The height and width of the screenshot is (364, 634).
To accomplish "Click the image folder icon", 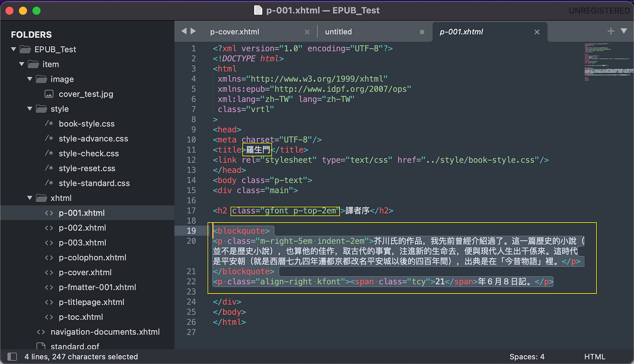I will [x=42, y=79].
